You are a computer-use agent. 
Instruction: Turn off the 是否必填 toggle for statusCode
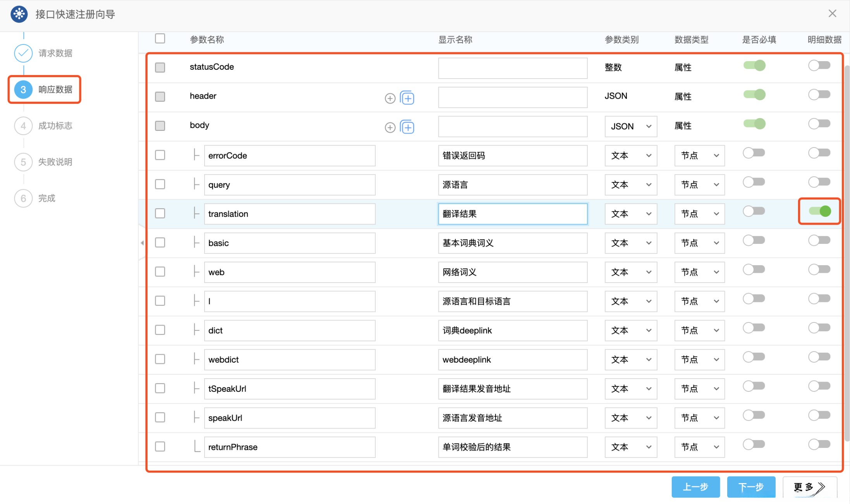pos(754,66)
